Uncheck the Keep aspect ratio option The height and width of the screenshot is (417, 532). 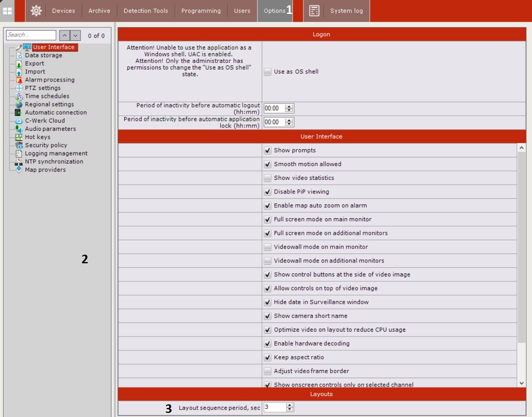tap(267, 357)
